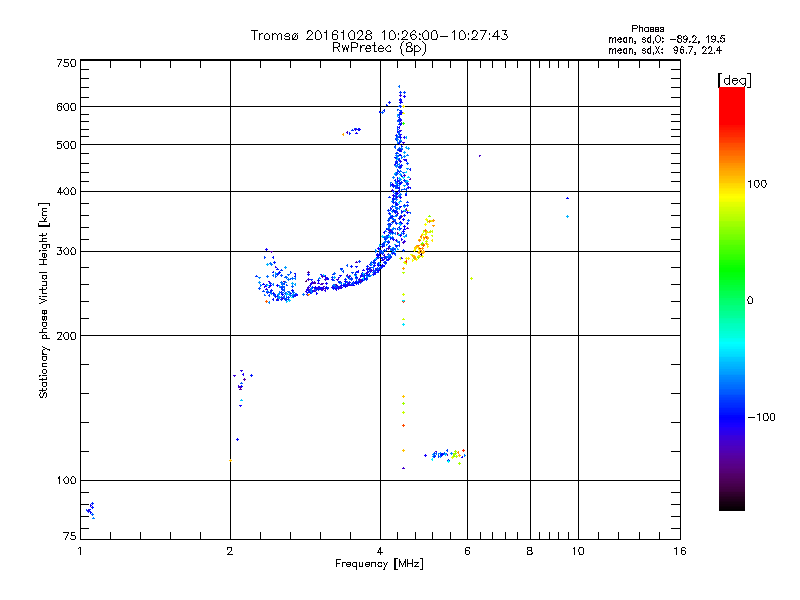Image resolution: width=800 pixels, height=600 pixels.
Task: Click the purple point cluster near 2 MHz, 170 km
Action: point(242,380)
